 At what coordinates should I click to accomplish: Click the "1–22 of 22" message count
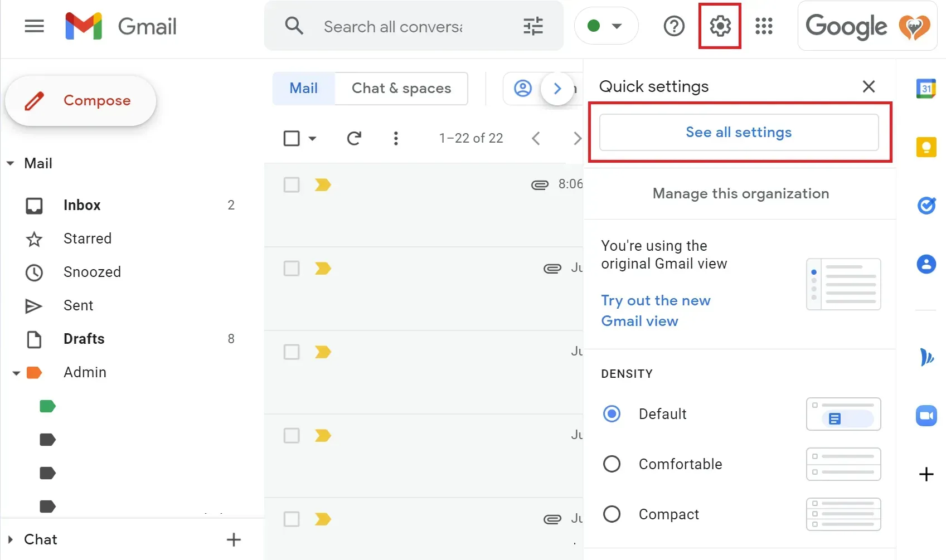click(471, 138)
